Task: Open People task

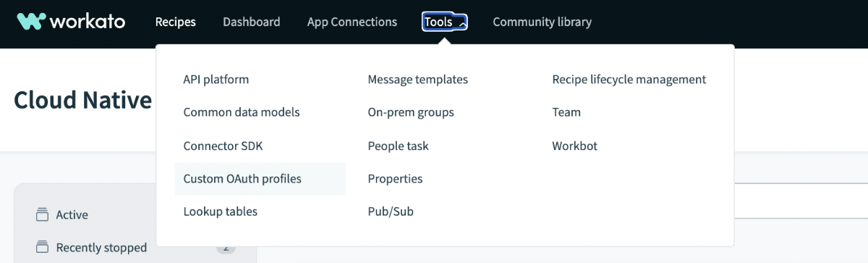Action: (399, 146)
